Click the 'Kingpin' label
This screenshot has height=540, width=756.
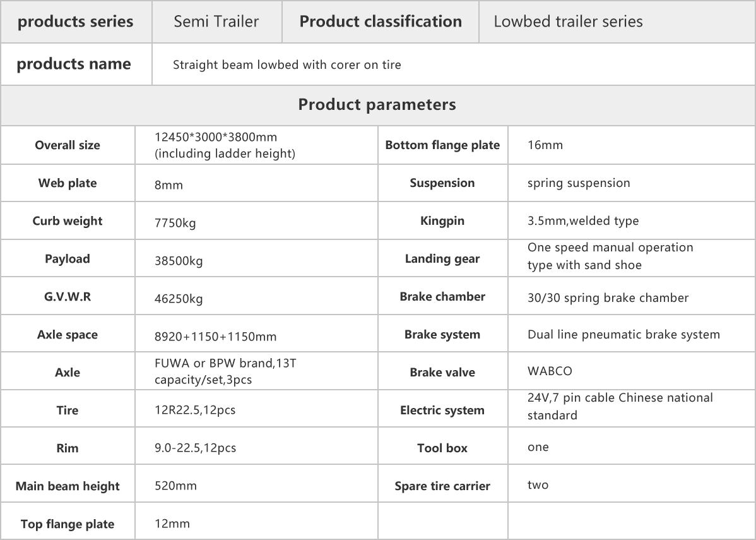(442, 221)
